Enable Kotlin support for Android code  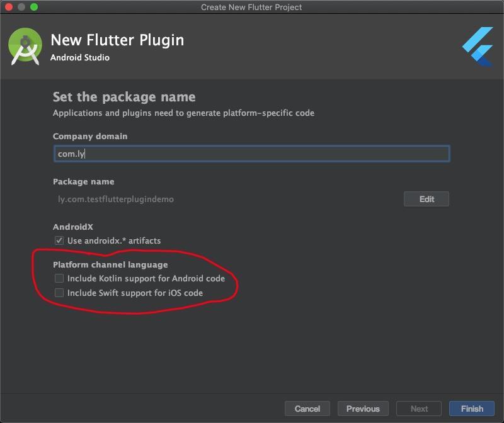click(x=59, y=278)
